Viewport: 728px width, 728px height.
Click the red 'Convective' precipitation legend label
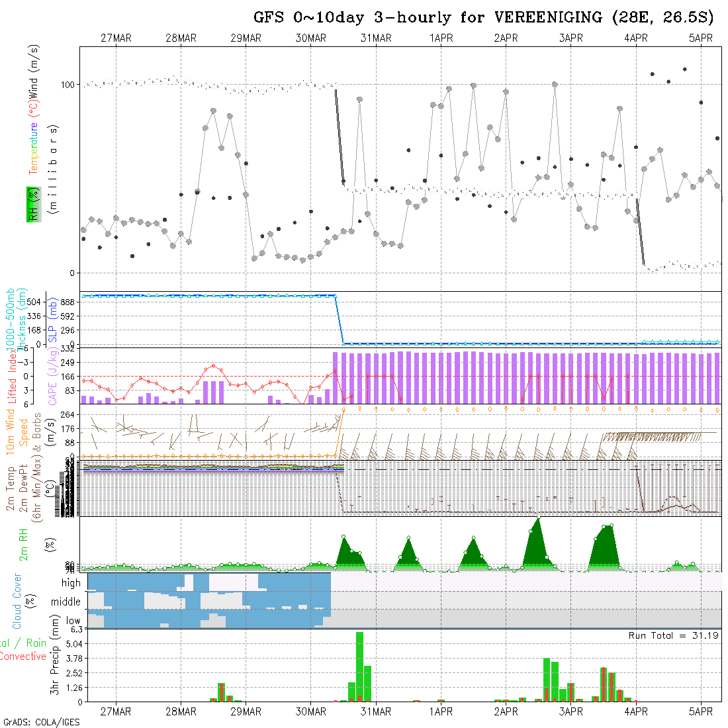tap(23, 657)
